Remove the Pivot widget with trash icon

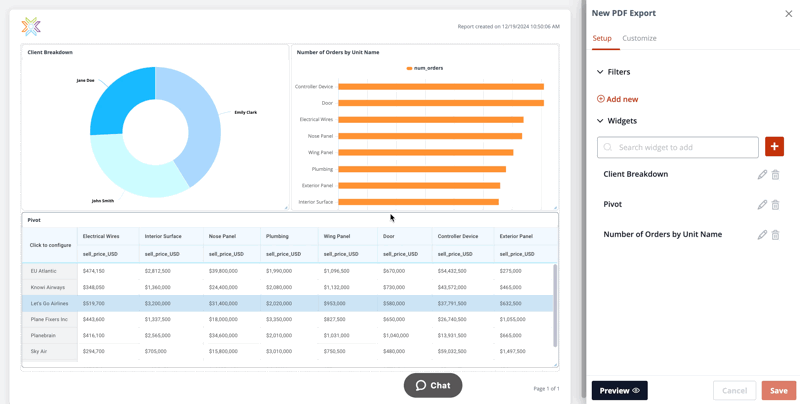[775, 204]
